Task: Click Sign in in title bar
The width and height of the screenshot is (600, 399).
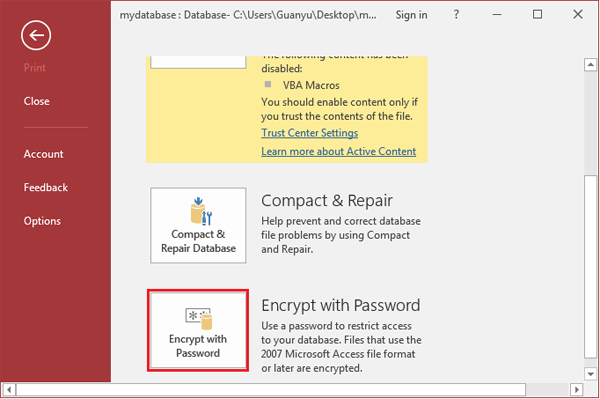Action: point(411,15)
